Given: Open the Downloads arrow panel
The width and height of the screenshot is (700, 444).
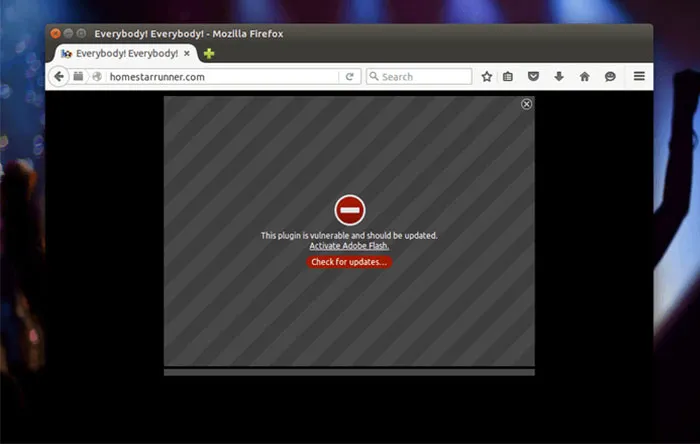Looking at the screenshot, I should point(559,76).
